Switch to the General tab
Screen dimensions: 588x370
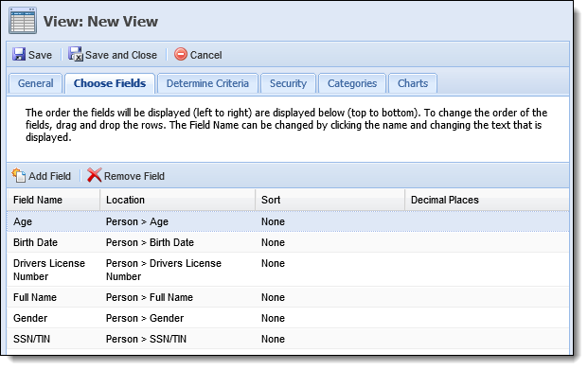(35, 83)
